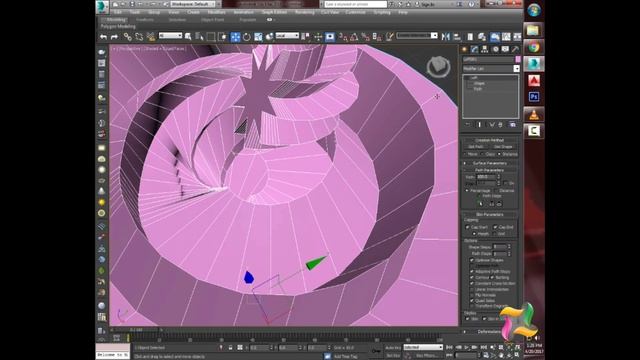Image resolution: width=640 pixels, height=360 pixels.
Task: Open the Rendering menu
Action: (x=304, y=12)
